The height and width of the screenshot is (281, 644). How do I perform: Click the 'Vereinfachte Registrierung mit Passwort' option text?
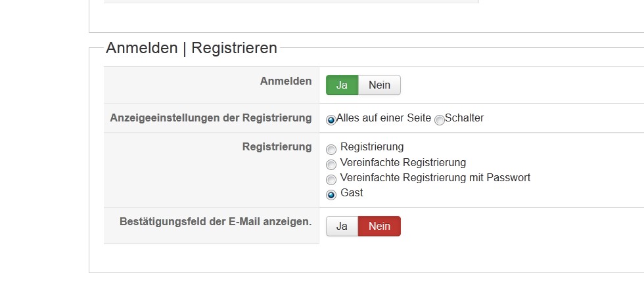(435, 178)
